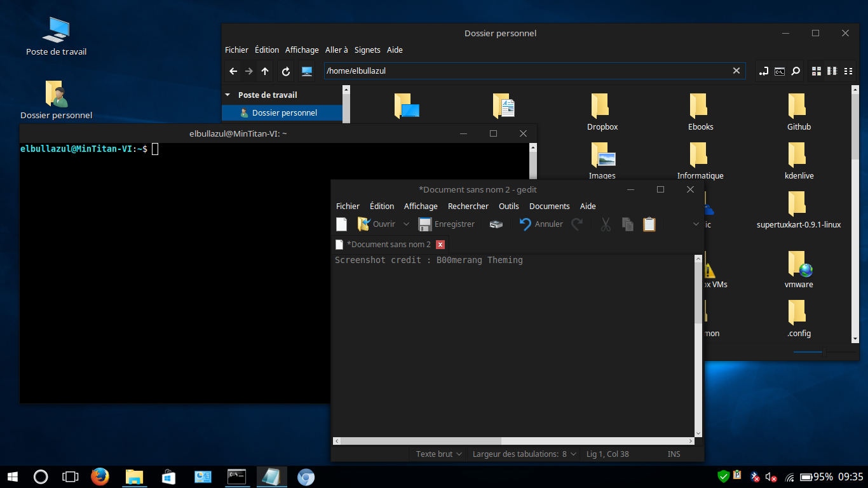The image size is (868, 488).
Task: Navigate up one directory level
Action: (265, 71)
